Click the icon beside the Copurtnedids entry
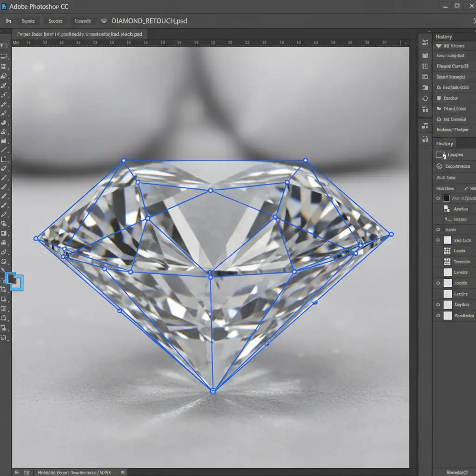Viewport: 476px width, 476px height. pos(440,166)
